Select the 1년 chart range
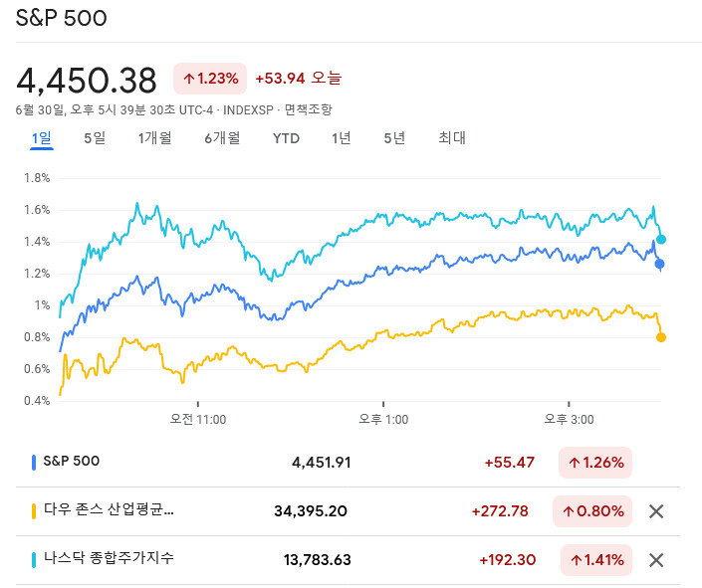702x588 pixels. 342,138
